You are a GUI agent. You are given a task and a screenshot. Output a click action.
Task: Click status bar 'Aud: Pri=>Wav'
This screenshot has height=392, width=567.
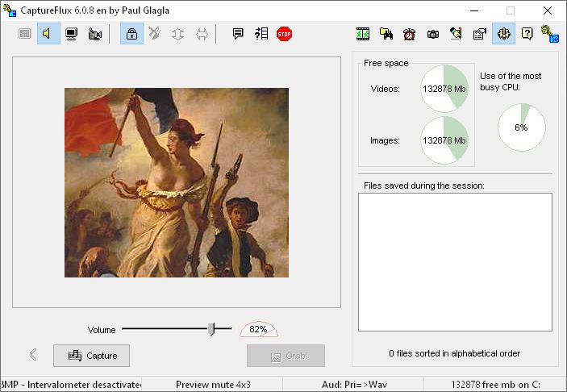click(x=354, y=385)
